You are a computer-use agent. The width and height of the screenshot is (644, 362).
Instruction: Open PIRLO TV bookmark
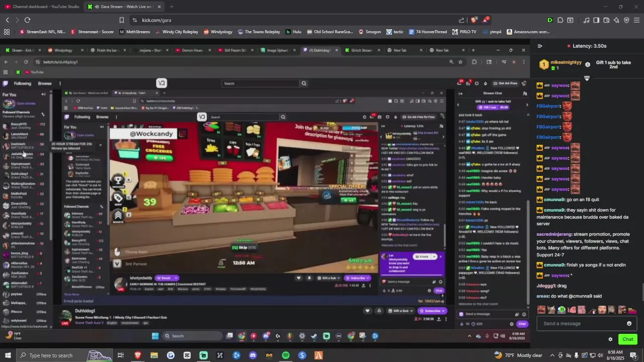[464, 32]
